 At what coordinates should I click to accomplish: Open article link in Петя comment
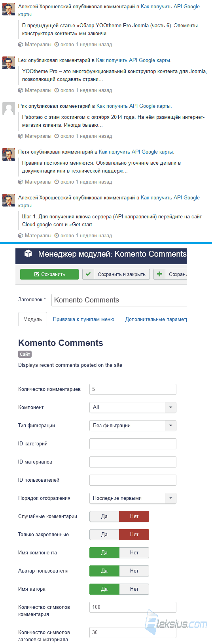tap(136, 152)
